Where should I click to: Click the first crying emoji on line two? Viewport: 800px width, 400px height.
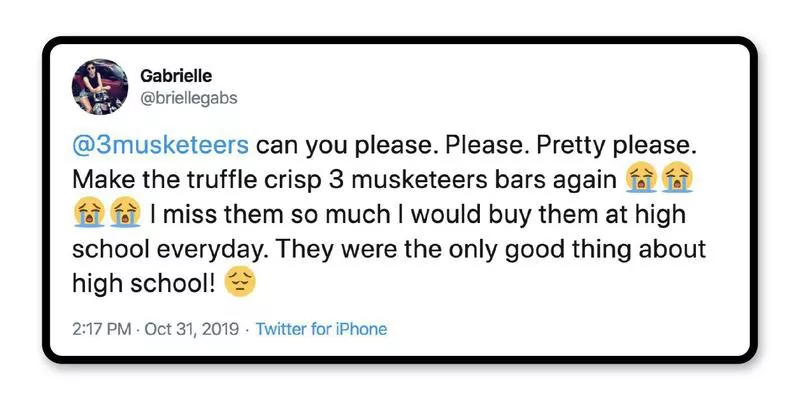(639, 180)
